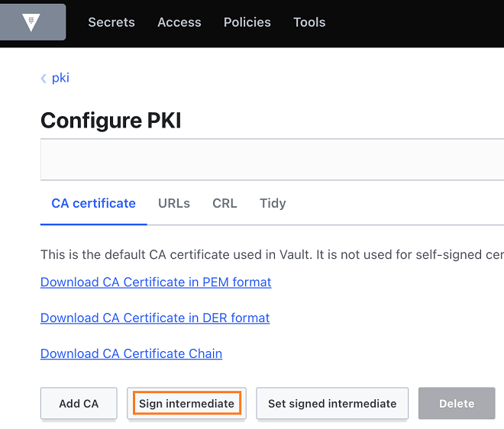The height and width of the screenshot is (429, 504).
Task: Select the CA certificate tab
Action: coord(93,203)
